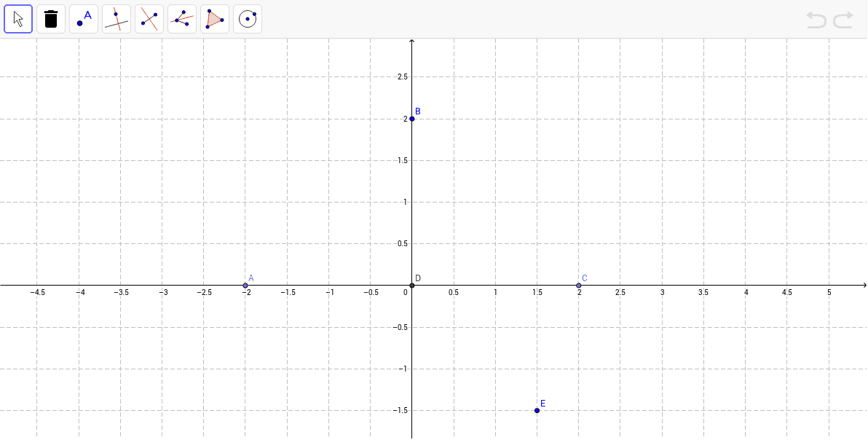Click the label of point B
Image resolution: width=868 pixels, height=440 pixels.
click(x=418, y=111)
